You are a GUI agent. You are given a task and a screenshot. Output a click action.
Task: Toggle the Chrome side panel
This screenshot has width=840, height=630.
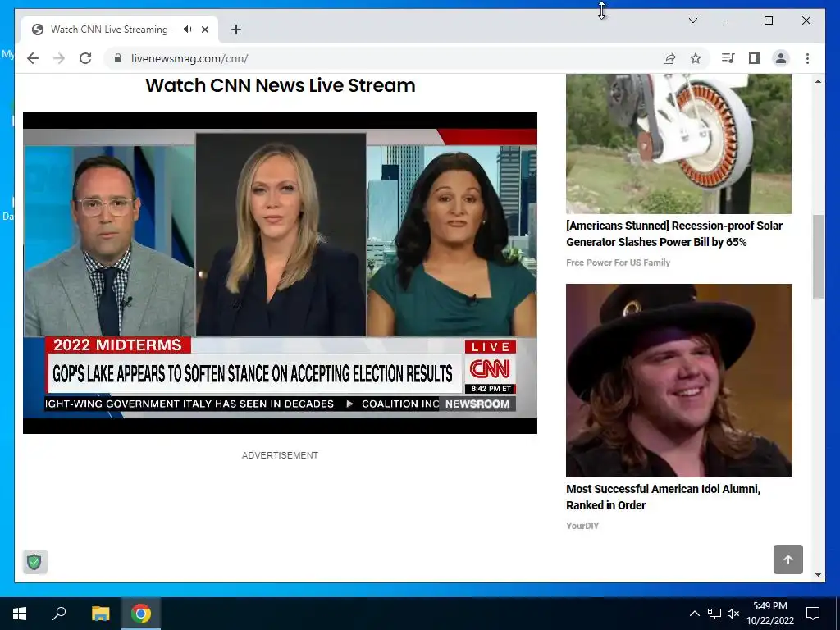755,58
